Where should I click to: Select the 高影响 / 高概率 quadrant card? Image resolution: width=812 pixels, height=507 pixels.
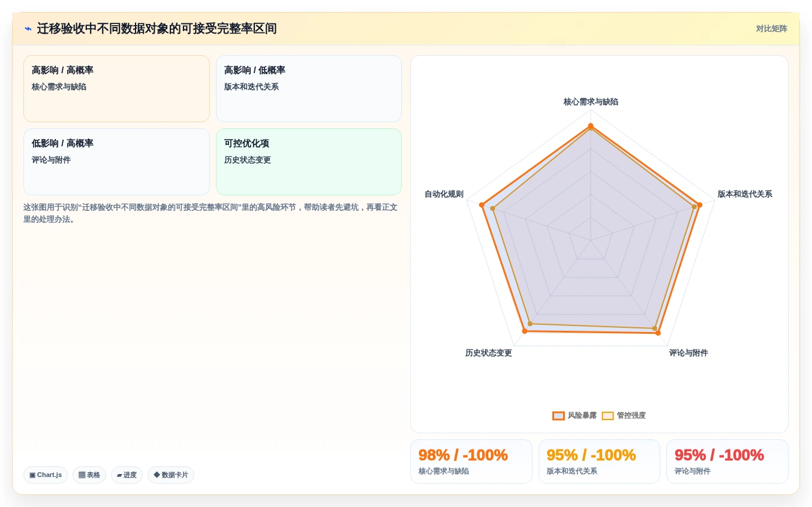(116, 89)
